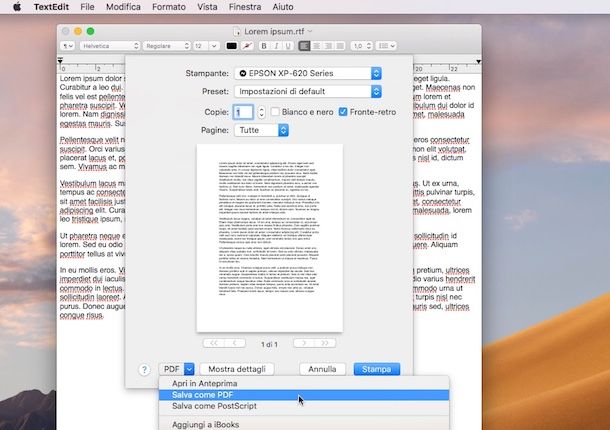Click the print preview page thumbnail

coord(270,238)
